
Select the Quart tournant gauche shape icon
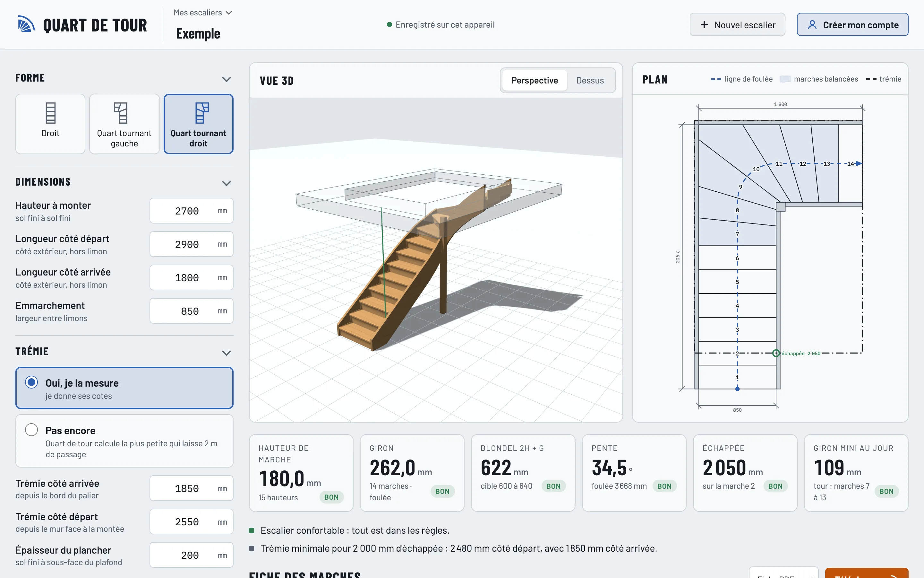pos(121,113)
